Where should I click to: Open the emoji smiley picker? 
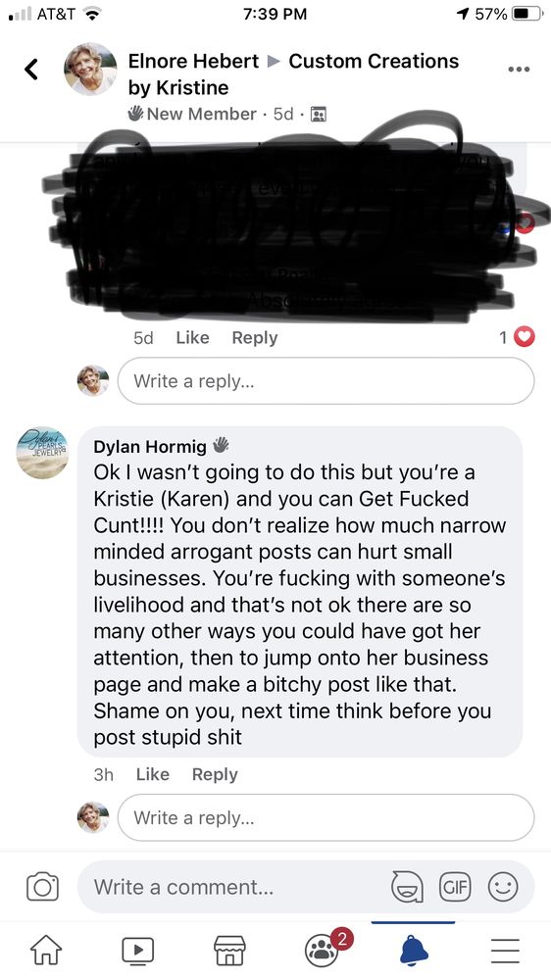click(x=503, y=887)
